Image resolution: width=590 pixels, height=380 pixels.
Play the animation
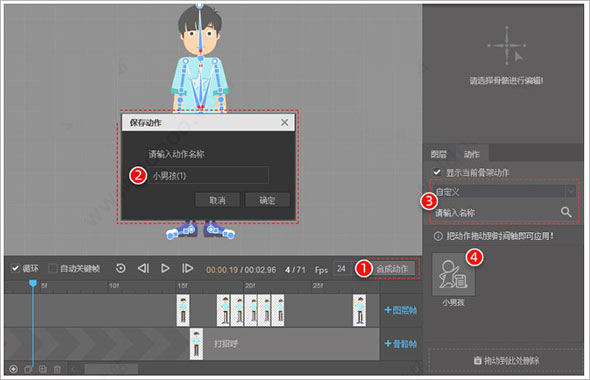(165, 268)
